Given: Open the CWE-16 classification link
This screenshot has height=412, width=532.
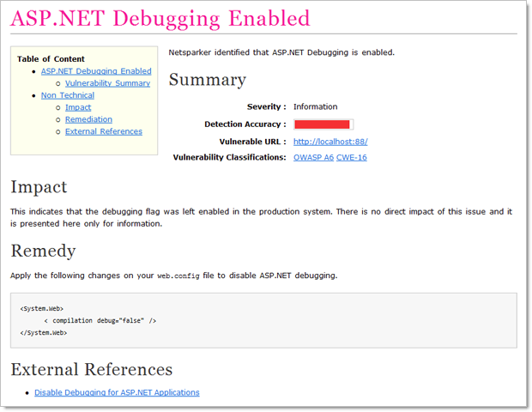Looking at the screenshot, I should [352, 157].
